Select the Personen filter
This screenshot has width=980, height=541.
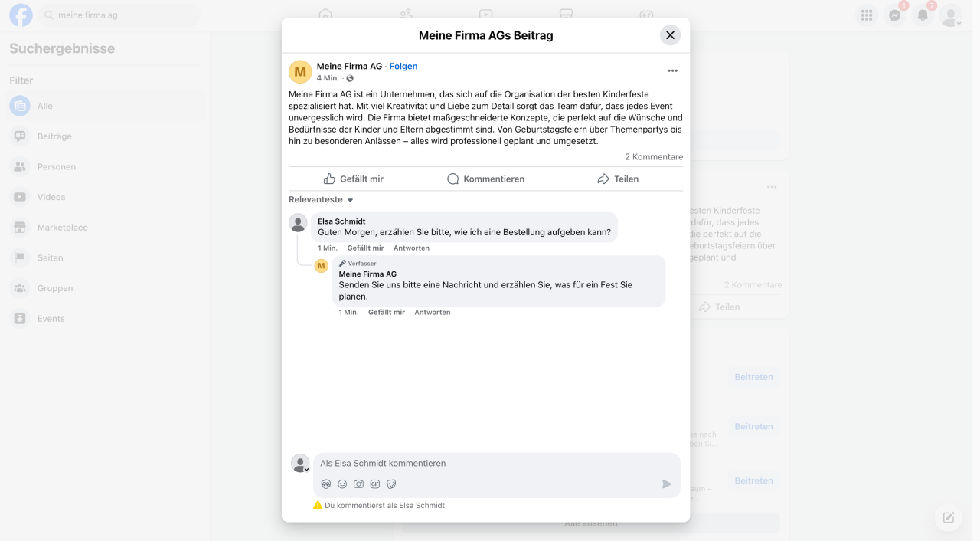(106, 167)
